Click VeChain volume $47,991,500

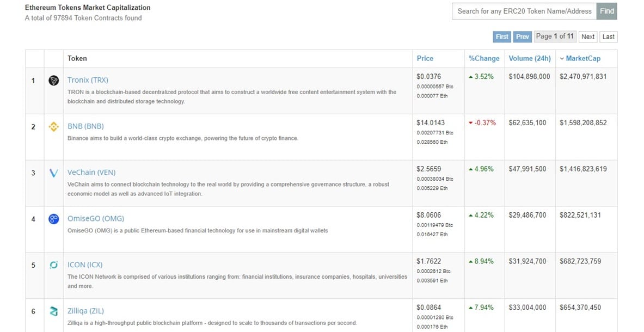[528, 169]
